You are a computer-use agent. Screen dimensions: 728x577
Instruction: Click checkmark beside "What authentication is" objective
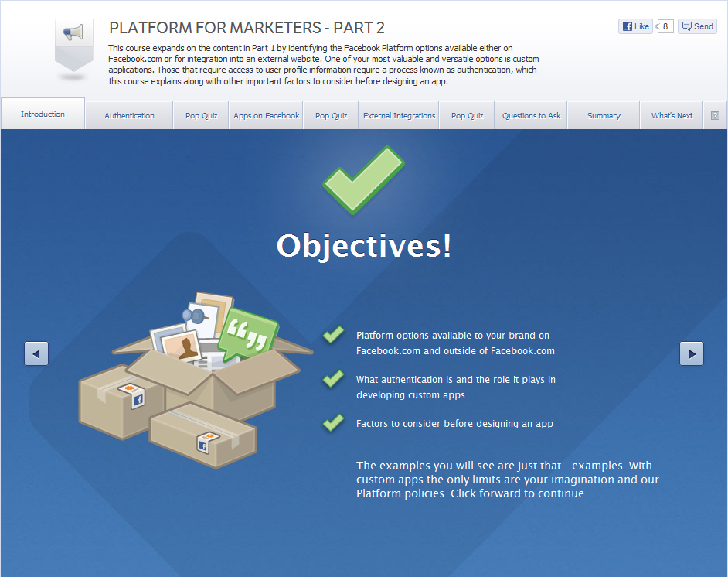pos(333,379)
